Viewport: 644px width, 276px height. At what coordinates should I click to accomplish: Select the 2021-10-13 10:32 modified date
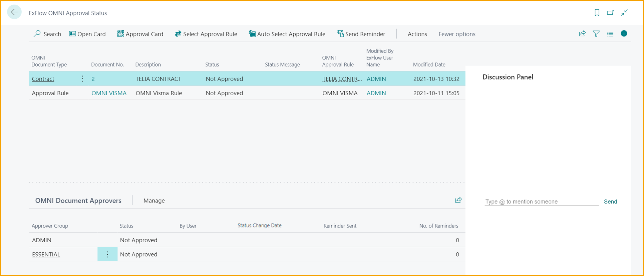coord(436,79)
